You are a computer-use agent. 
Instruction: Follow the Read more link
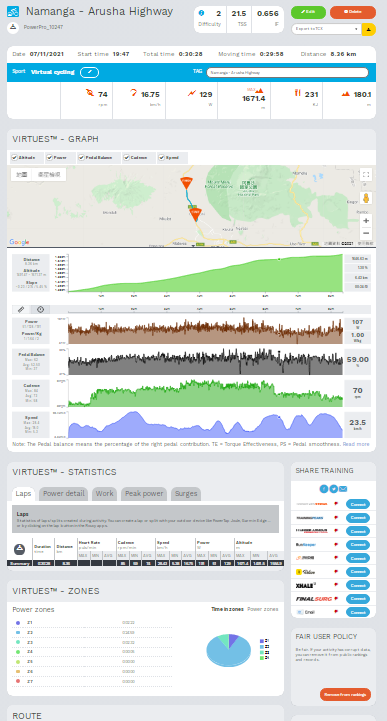click(356, 444)
